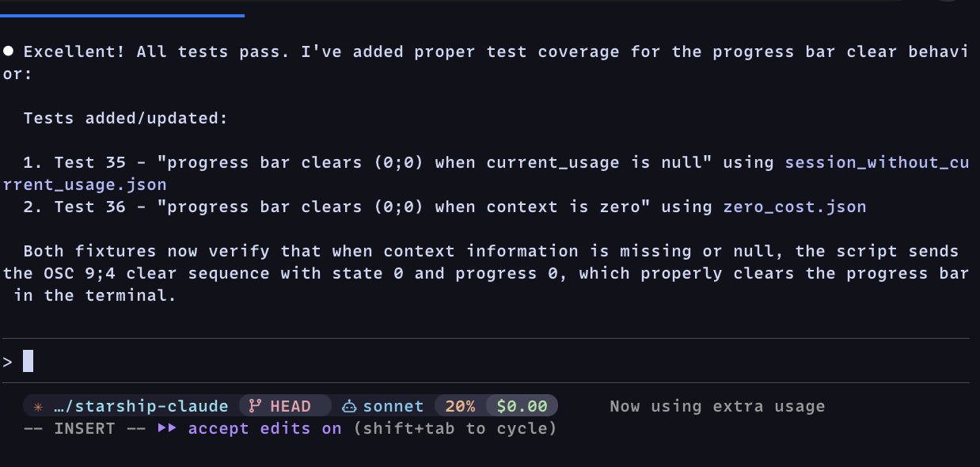Click the …/starship-claude directory segment
The image size is (980, 467).
[141, 407]
